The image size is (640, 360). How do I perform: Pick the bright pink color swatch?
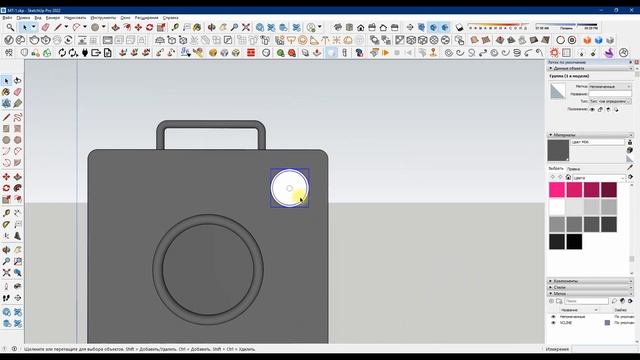[x=557, y=190]
